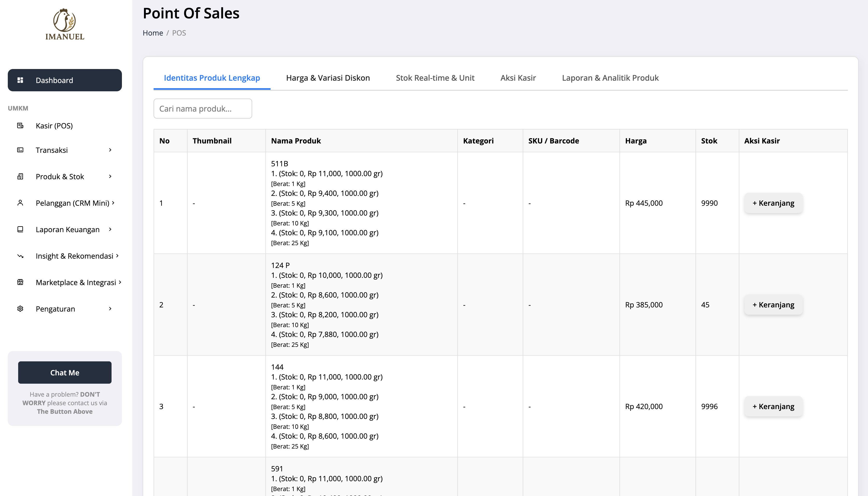Click product name 144
The width and height of the screenshot is (868, 496).
pos(277,367)
